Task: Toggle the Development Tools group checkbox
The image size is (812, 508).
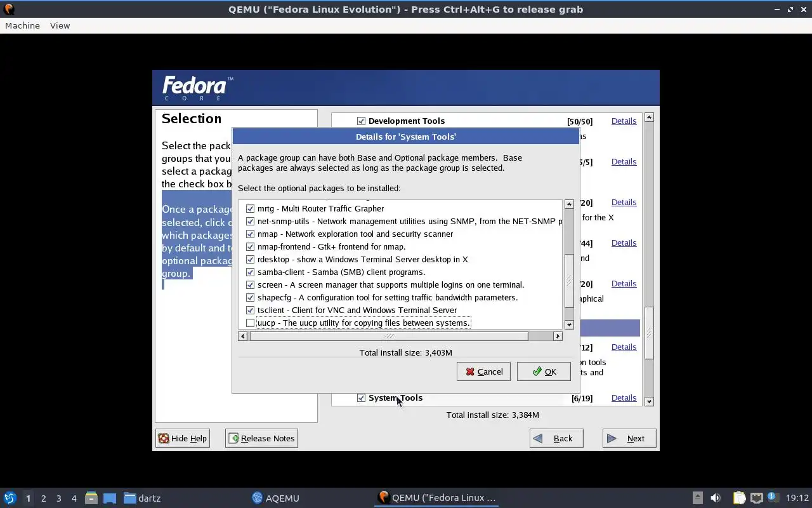Action: 361,121
